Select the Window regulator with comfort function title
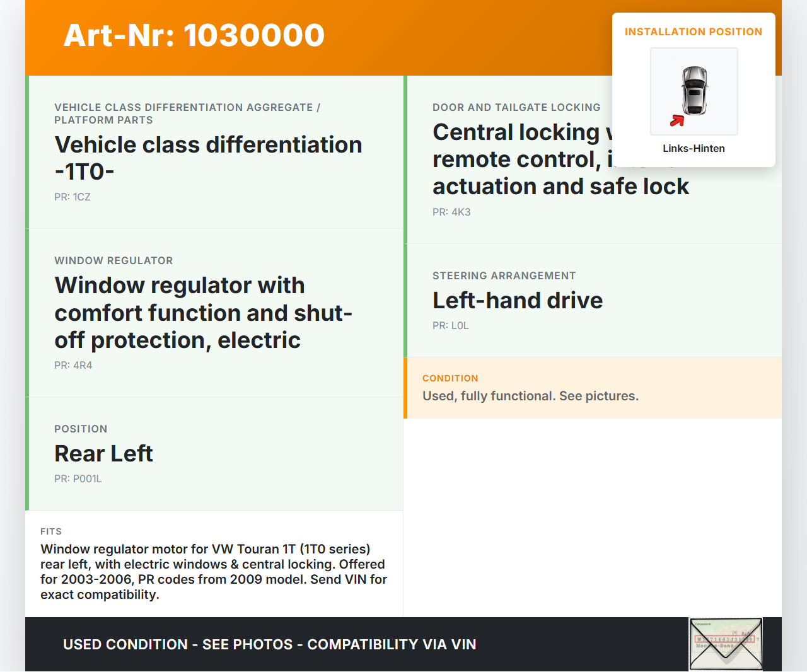Image resolution: width=807 pixels, height=672 pixels. [204, 313]
